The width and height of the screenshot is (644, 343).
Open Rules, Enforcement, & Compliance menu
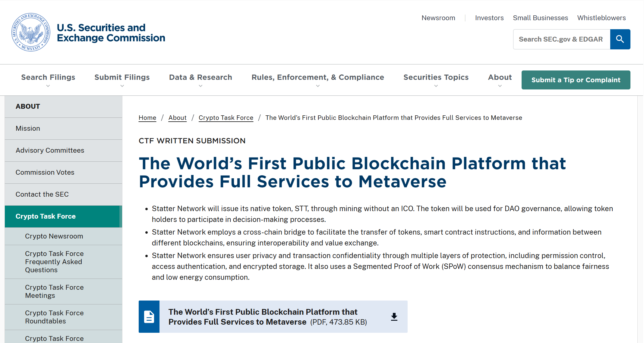click(x=318, y=77)
